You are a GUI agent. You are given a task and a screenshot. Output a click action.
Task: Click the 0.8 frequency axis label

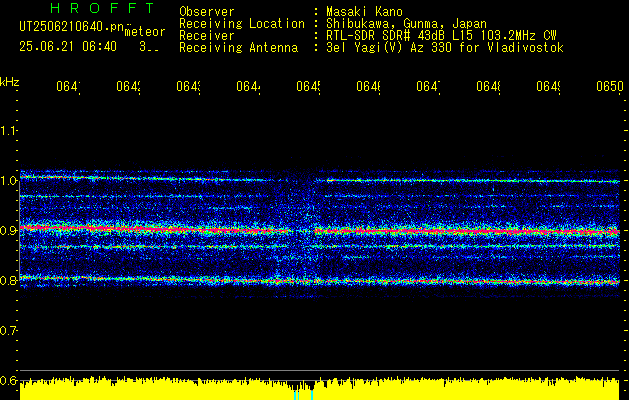(x=8, y=280)
